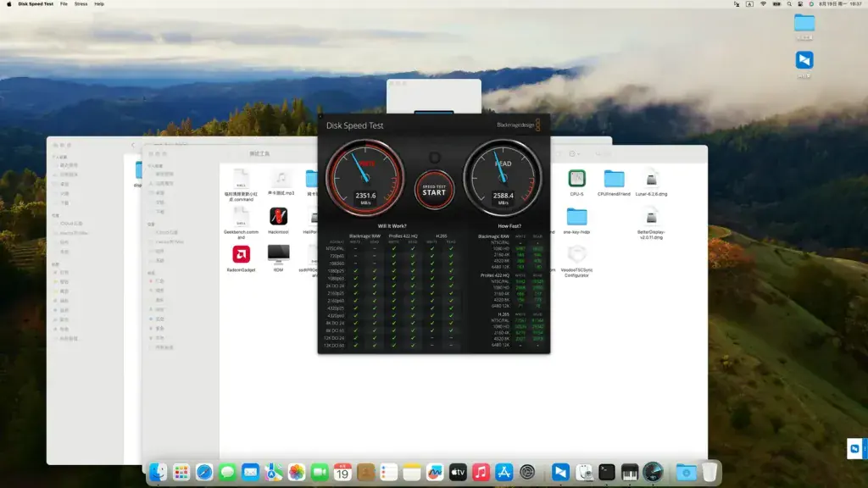Open Finder from the Dock
Viewport: 868px width, 488px height.
coord(158,472)
